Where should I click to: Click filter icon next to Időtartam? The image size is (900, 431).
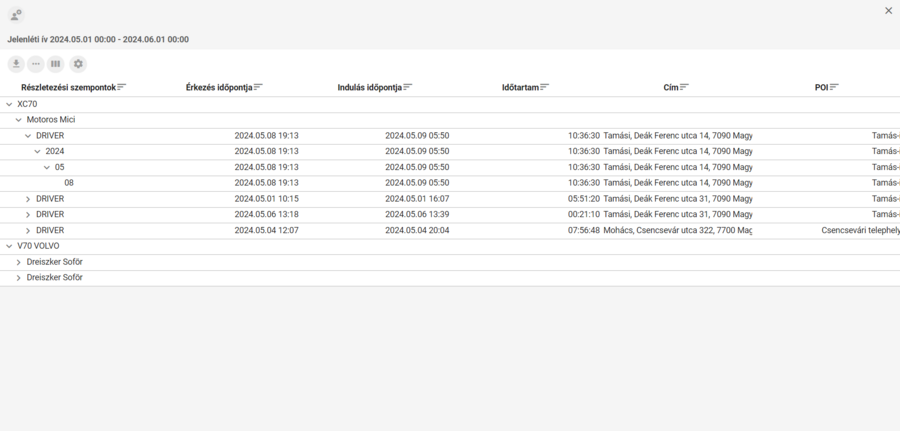(x=545, y=88)
